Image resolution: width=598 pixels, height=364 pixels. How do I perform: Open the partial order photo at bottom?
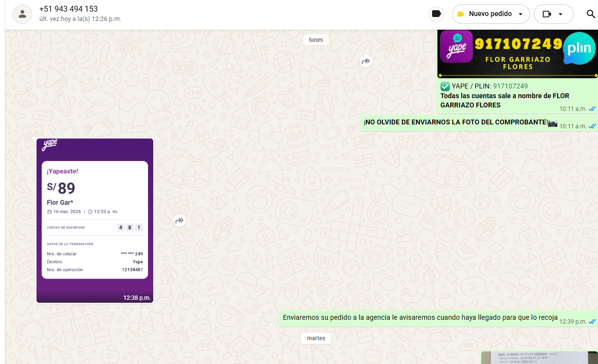click(539, 358)
